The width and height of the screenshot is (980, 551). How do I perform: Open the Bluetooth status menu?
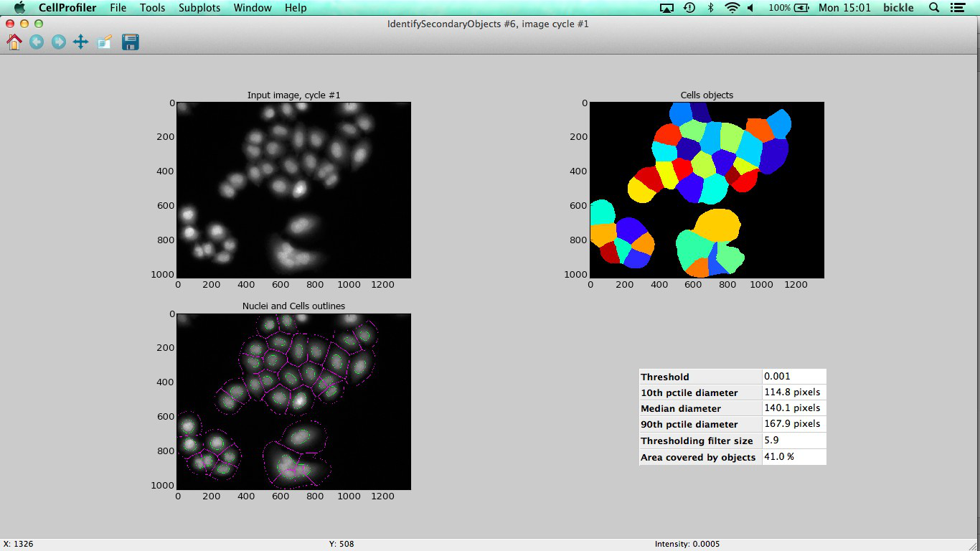(711, 8)
